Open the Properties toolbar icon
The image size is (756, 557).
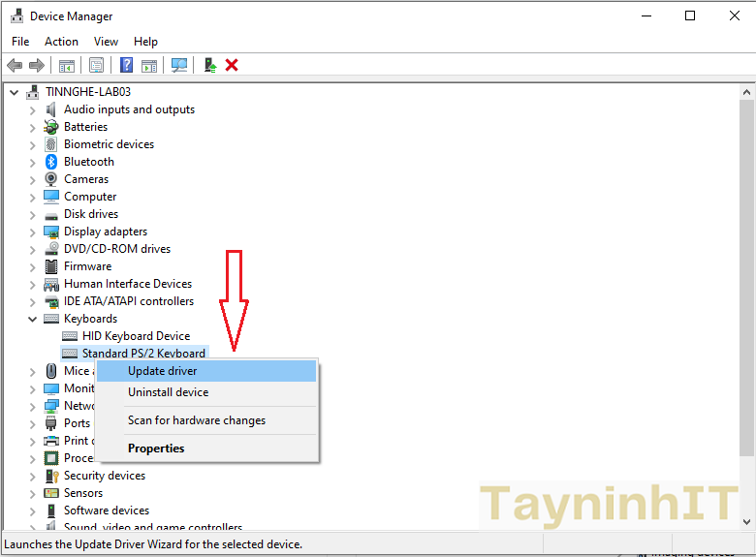tap(96, 65)
